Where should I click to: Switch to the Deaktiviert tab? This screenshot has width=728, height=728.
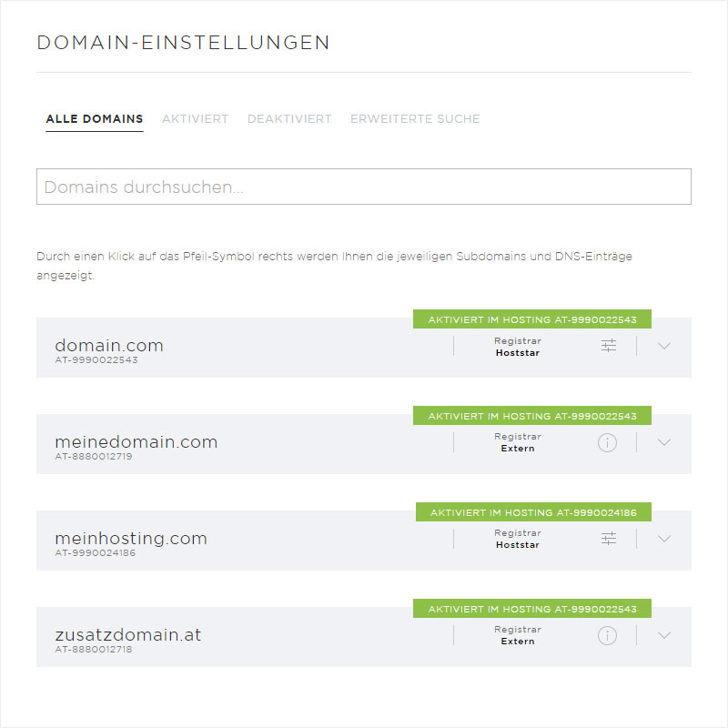coord(289,119)
